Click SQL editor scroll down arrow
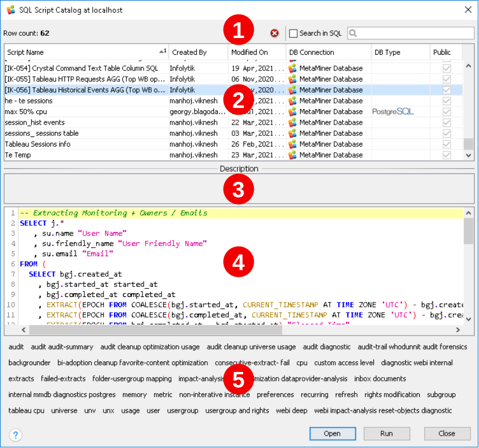Viewport: 479px width, 448px height. (x=468, y=319)
